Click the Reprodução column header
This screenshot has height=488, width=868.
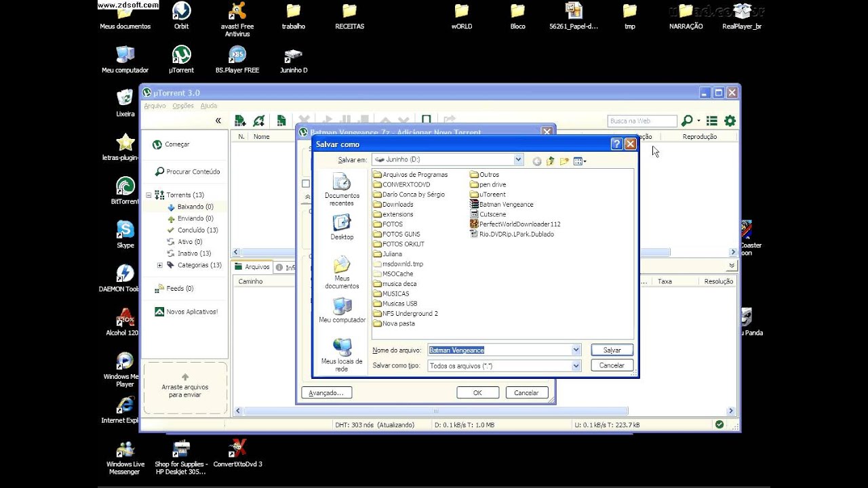click(x=699, y=136)
